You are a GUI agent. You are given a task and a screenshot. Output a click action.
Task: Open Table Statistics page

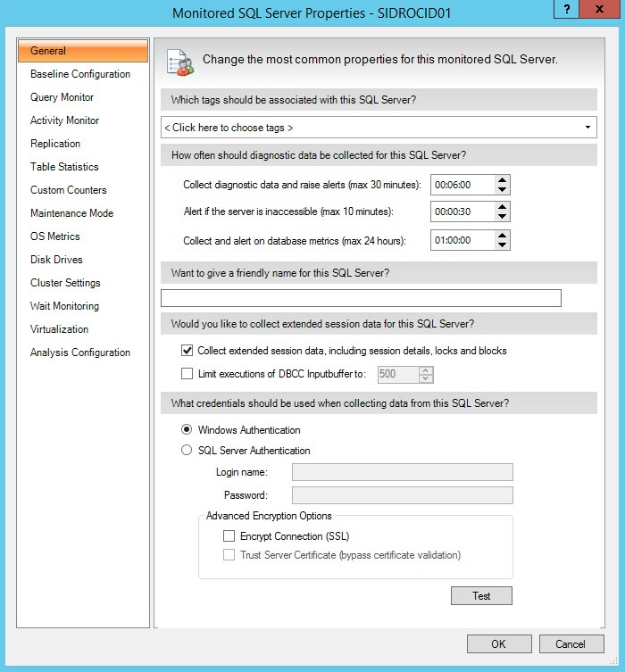coord(64,166)
